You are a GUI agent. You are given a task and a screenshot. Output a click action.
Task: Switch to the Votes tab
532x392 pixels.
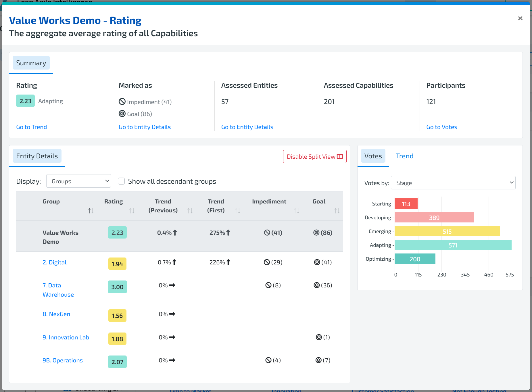point(373,156)
